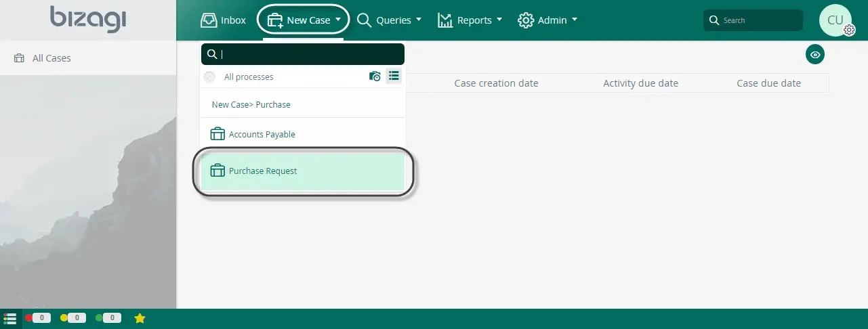Screen dimensions: 868x329
Task: Click the process search box in dropdown
Action: coord(303,54)
